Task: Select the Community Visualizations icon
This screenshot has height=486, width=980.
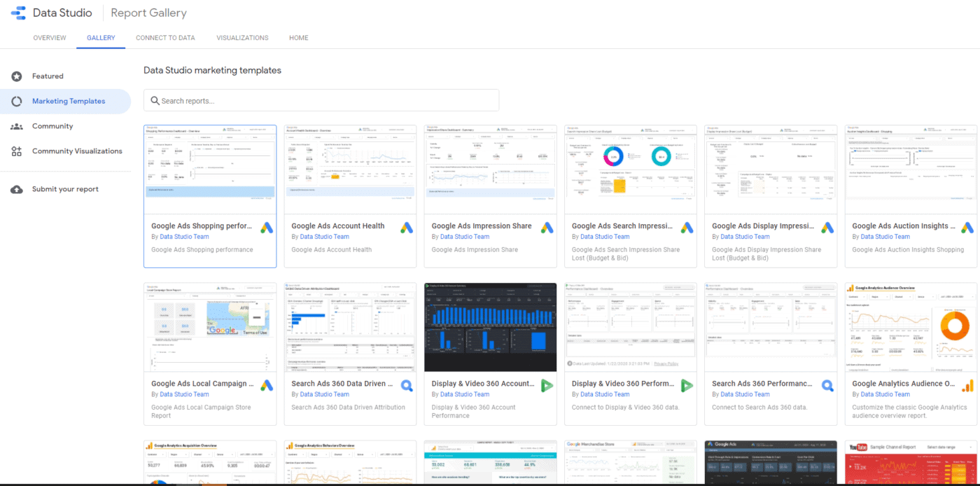Action: [15, 151]
